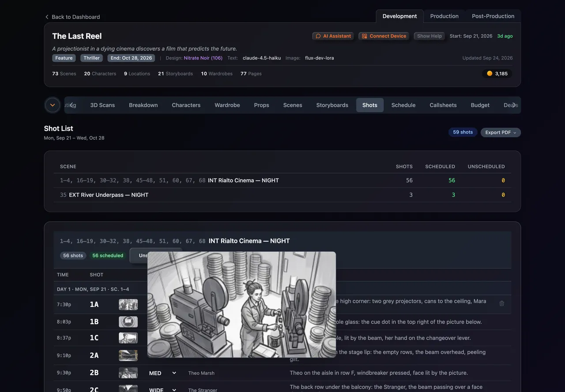Switch to the Development phase tab
Viewport: 565px width, 392px height.
399,16
